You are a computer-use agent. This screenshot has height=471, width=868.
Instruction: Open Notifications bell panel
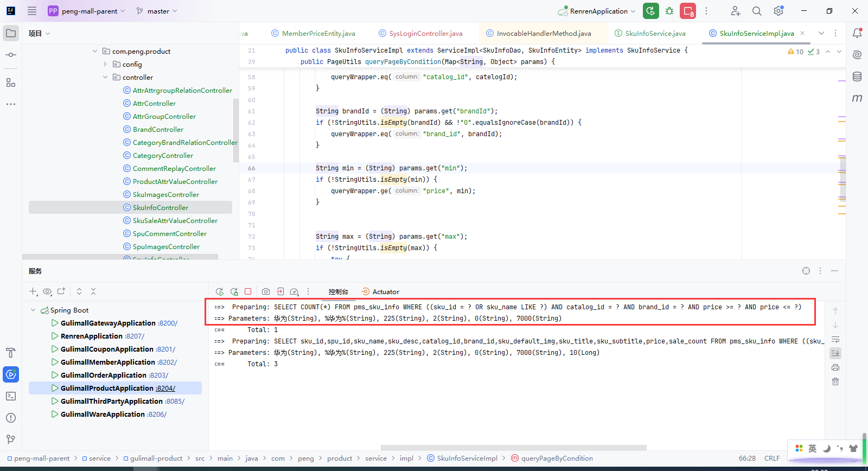pos(857,33)
